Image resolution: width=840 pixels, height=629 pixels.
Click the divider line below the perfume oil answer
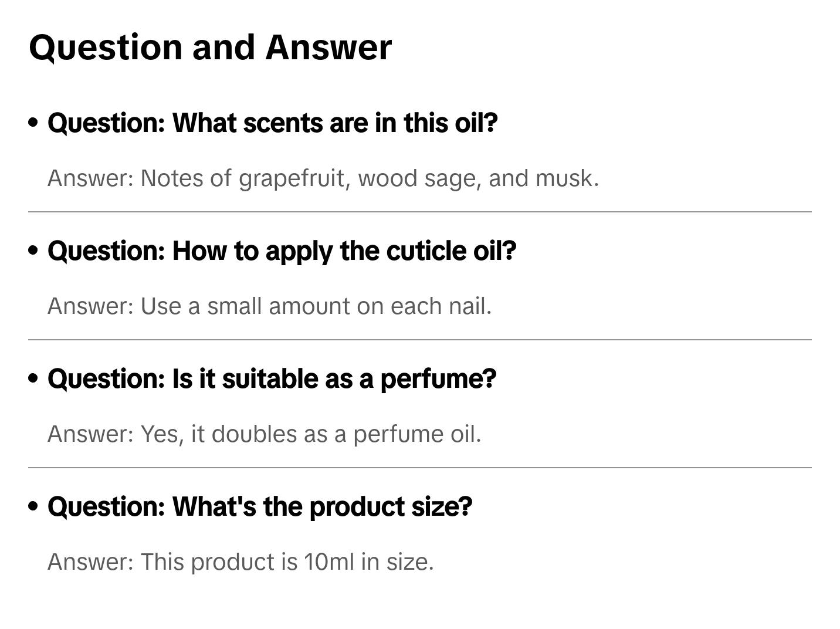tap(420, 468)
